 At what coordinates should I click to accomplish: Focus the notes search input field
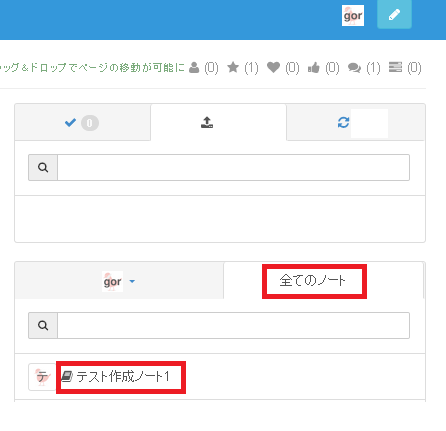[233, 325]
